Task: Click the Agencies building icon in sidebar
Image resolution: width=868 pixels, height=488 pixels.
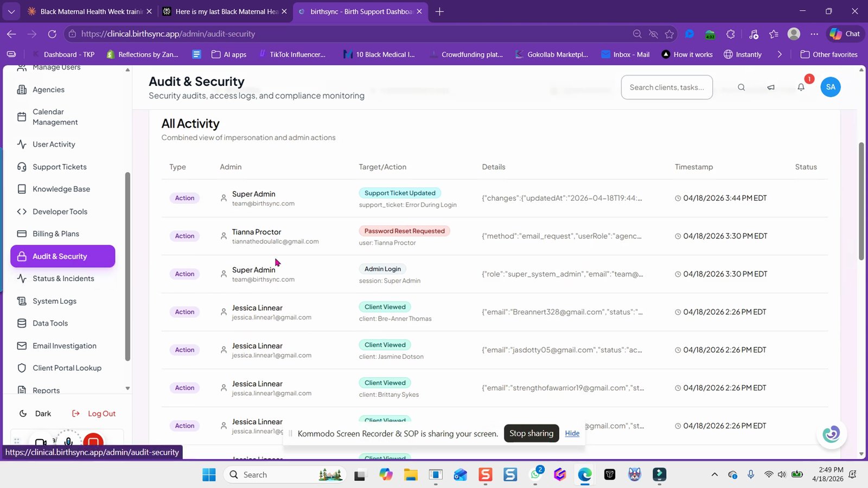Action: [22, 90]
